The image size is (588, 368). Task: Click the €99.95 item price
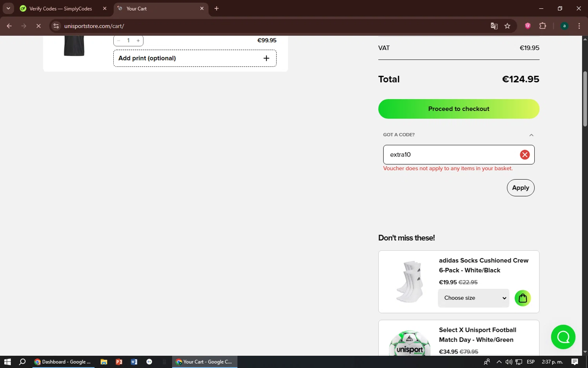click(267, 40)
